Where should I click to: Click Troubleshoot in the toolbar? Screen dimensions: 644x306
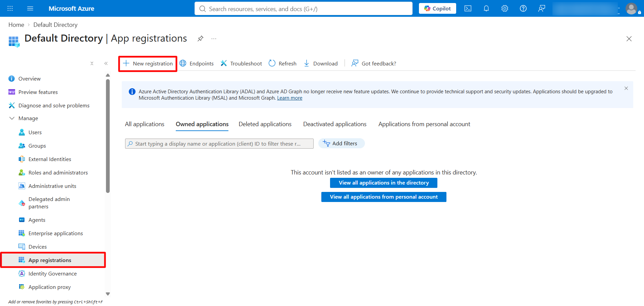coord(241,63)
